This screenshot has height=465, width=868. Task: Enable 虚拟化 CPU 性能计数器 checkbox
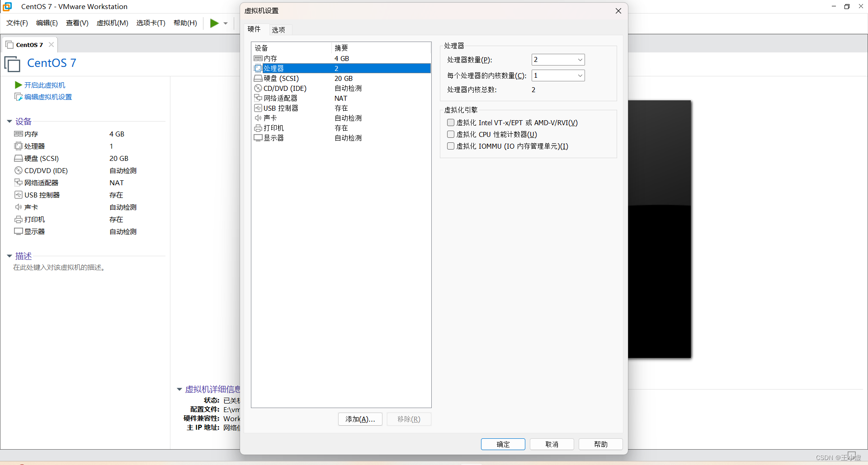pyautogui.click(x=451, y=134)
